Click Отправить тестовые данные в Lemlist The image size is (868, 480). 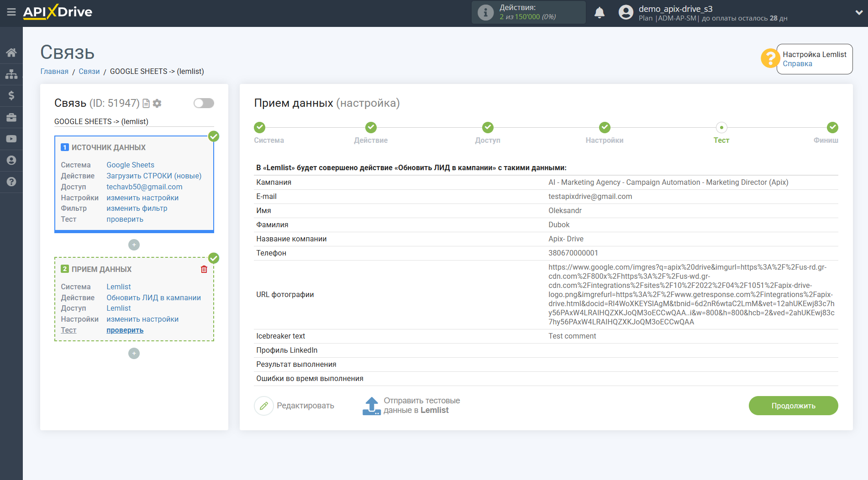pyautogui.click(x=421, y=406)
